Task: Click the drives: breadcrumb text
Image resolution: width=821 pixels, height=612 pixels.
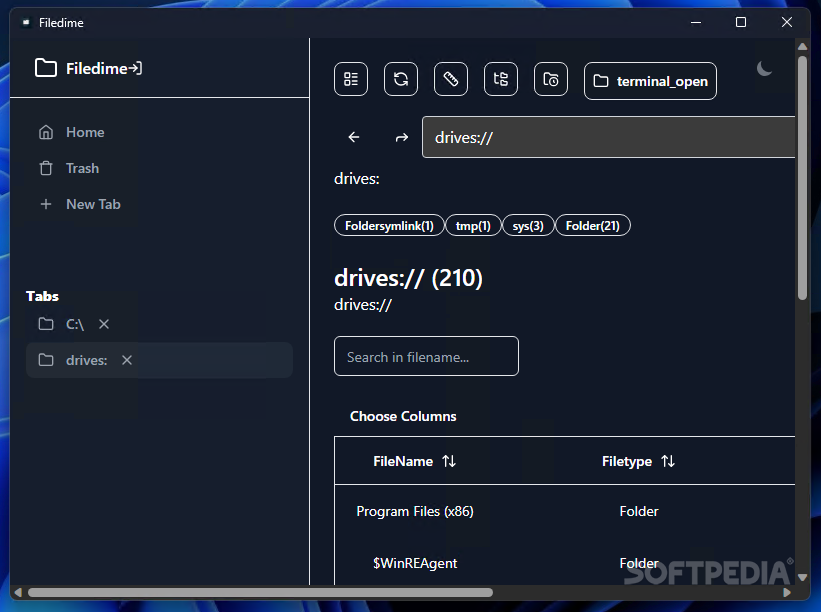Action: [357, 179]
